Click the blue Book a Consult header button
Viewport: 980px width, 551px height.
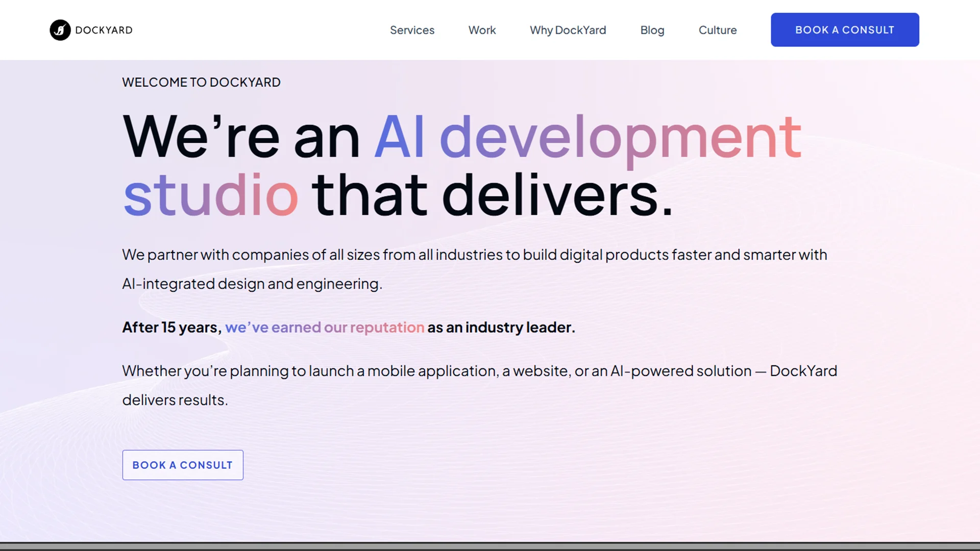[845, 30]
